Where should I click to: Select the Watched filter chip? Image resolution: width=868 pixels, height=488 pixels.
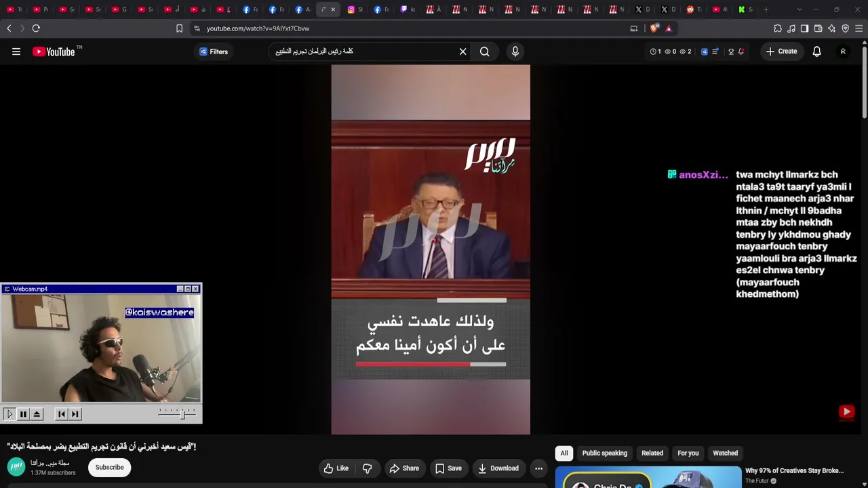(x=726, y=453)
